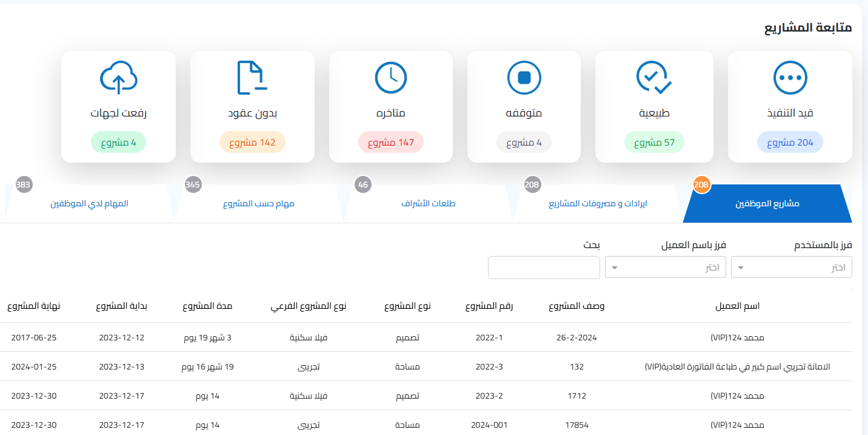Click the 2017-06-25 end date cell

(34, 337)
